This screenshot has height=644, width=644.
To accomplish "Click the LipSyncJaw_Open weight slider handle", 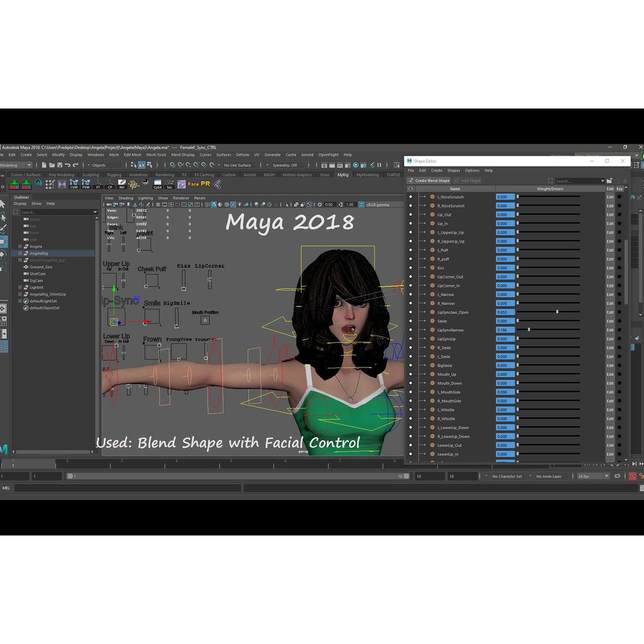I will tap(557, 312).
